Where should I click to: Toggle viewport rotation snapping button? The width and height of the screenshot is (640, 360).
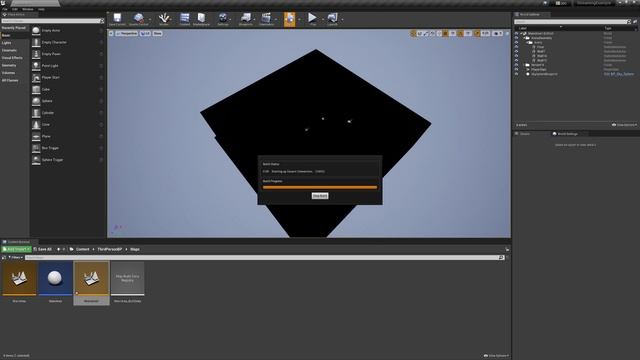tap(460, 33)
